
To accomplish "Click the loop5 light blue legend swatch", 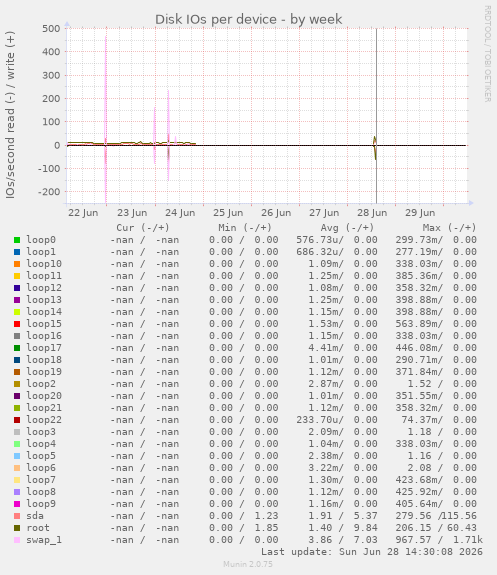I will 17,456.
